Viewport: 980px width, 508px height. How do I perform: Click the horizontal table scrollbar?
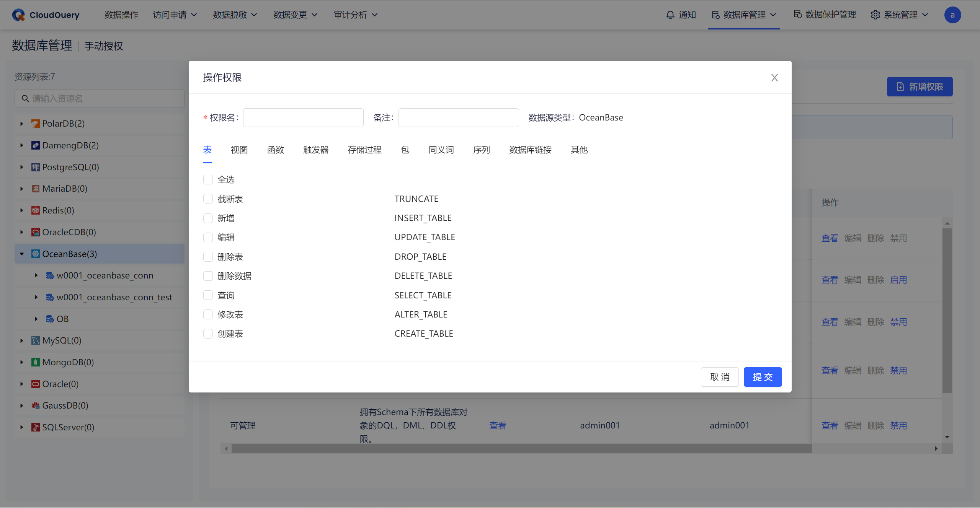tap(521, 448)
